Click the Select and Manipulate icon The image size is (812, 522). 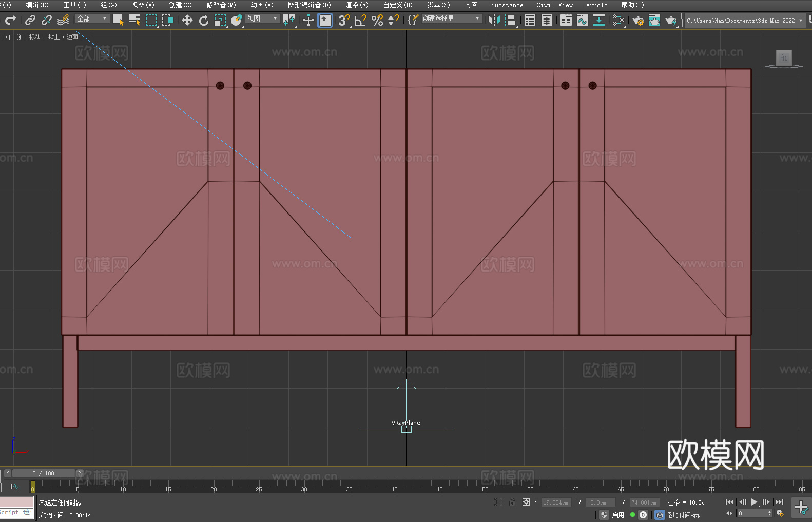308,20
